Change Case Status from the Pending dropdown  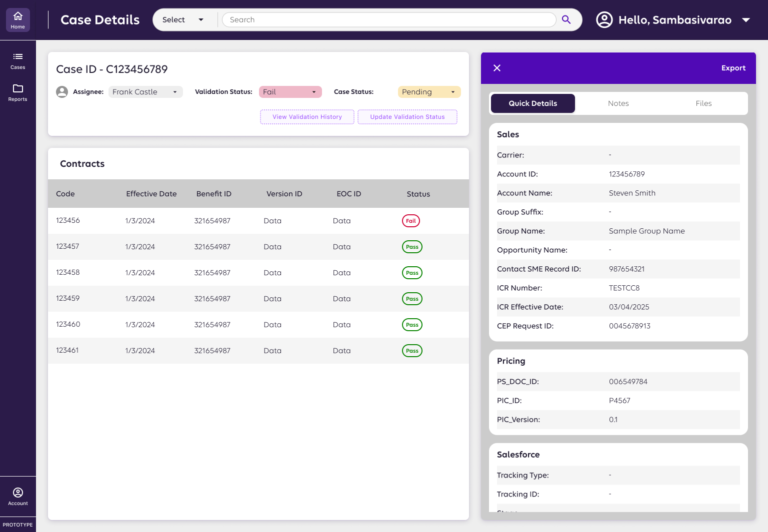coord(428,92)
